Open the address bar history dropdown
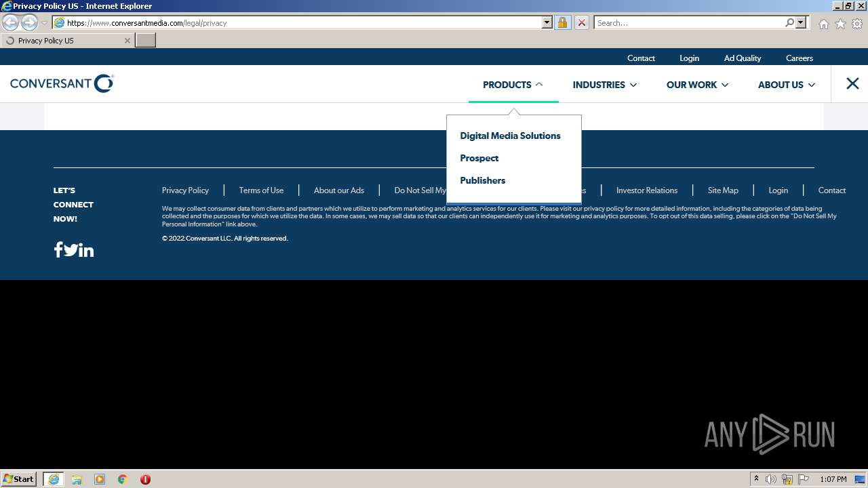868x488 pixels. tap(547, 22)
